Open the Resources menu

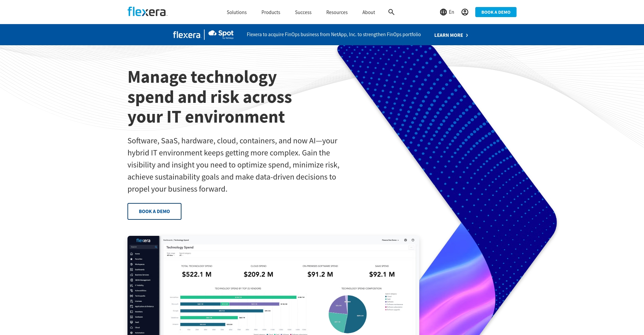337,12
